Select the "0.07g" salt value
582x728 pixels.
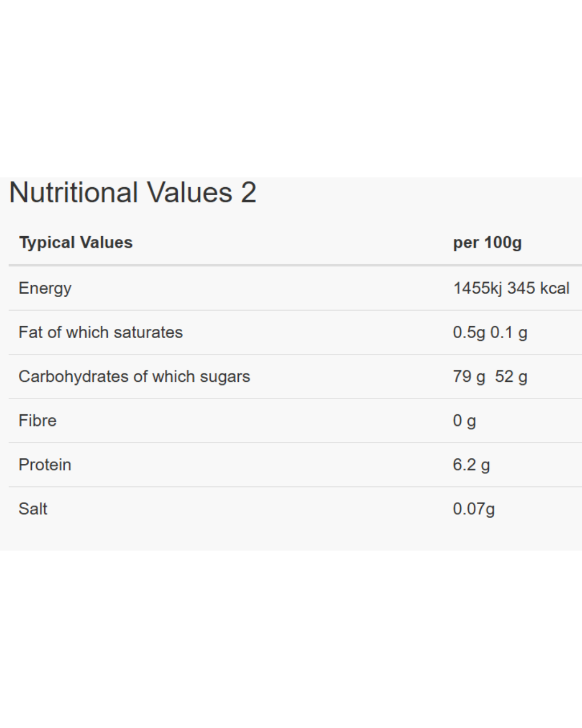(x=473, y=509)
